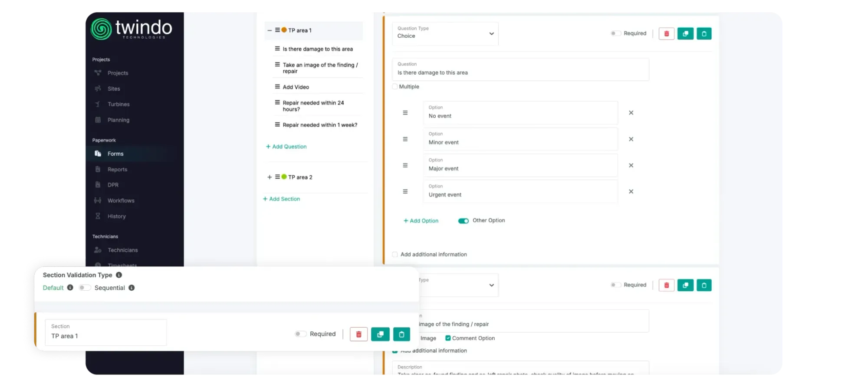
Task: Open the second question's Type dropdown
Action: pyautogui.click(x=458, y=285)
